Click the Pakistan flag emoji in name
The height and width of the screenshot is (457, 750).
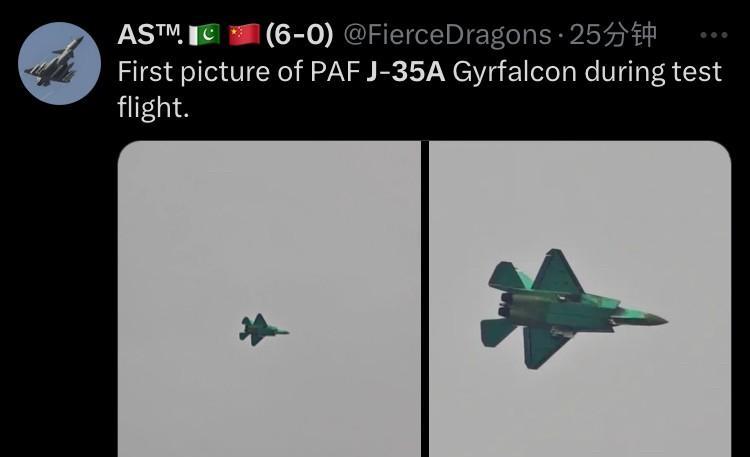point(205,35)
